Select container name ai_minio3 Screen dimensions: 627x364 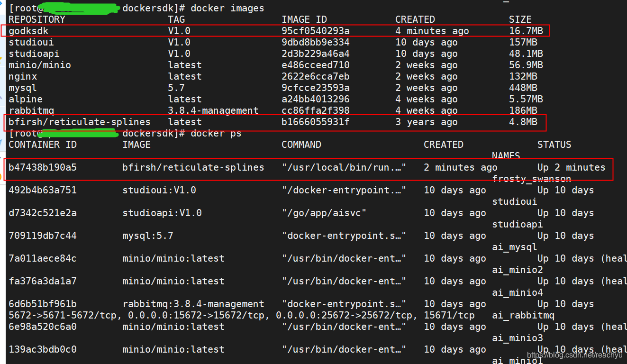[518, 338]
